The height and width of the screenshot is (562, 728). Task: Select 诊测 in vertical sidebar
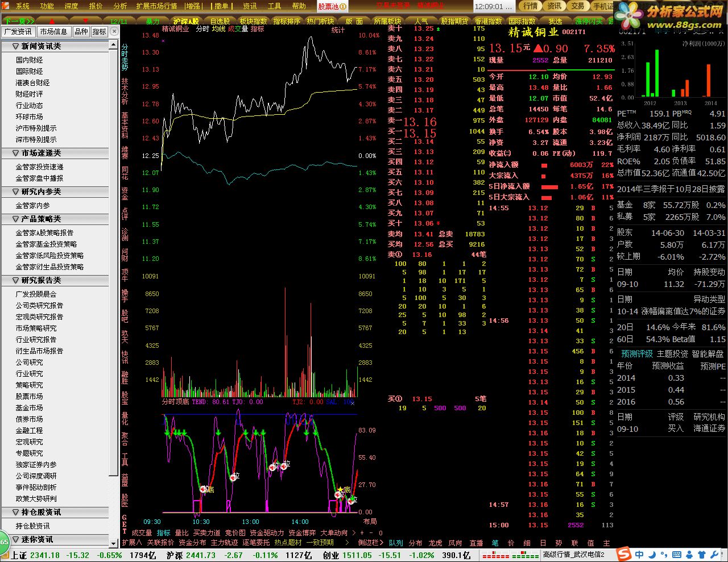pyautogui.click(x=125, y=235)
